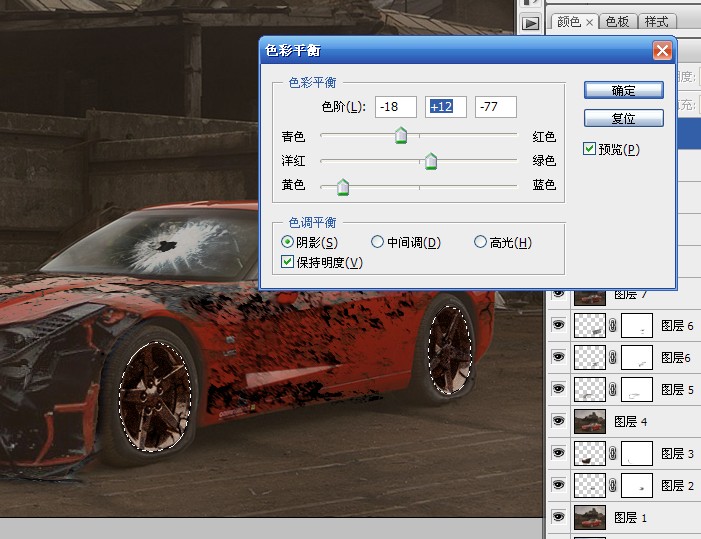This screenshot has height=539, width=701.
Task: Click the yellow-blue slider handle
Action: [343, 187]
